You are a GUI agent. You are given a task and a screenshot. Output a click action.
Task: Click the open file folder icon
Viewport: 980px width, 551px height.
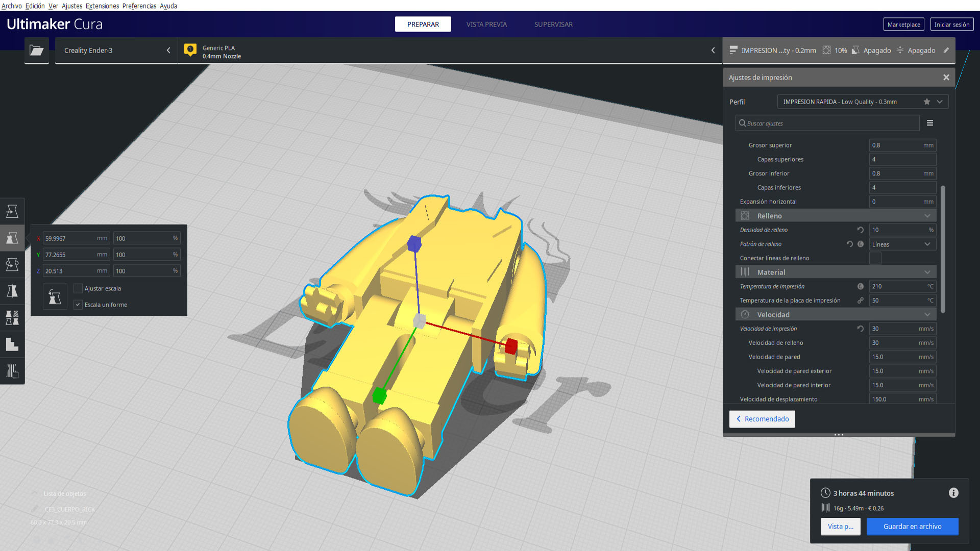pos(36,50)
